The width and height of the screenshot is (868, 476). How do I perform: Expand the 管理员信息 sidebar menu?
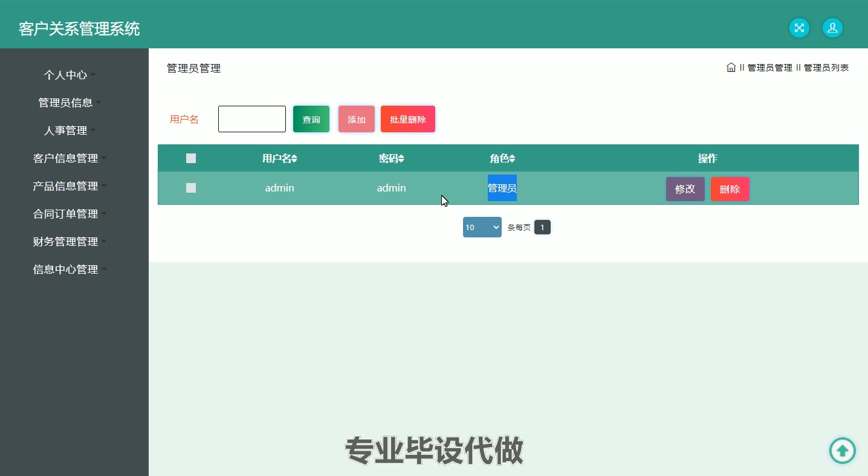(70, 103)
